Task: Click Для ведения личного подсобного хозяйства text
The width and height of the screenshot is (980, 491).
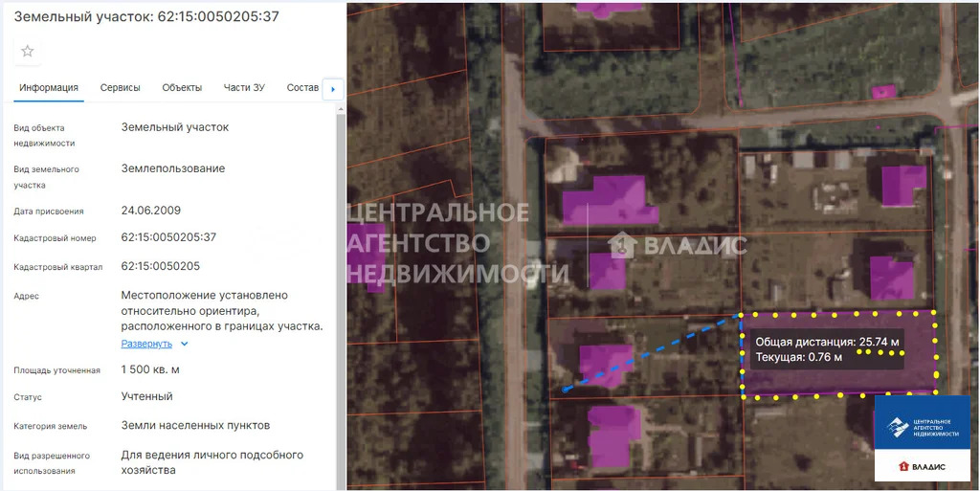Action: 212,462
